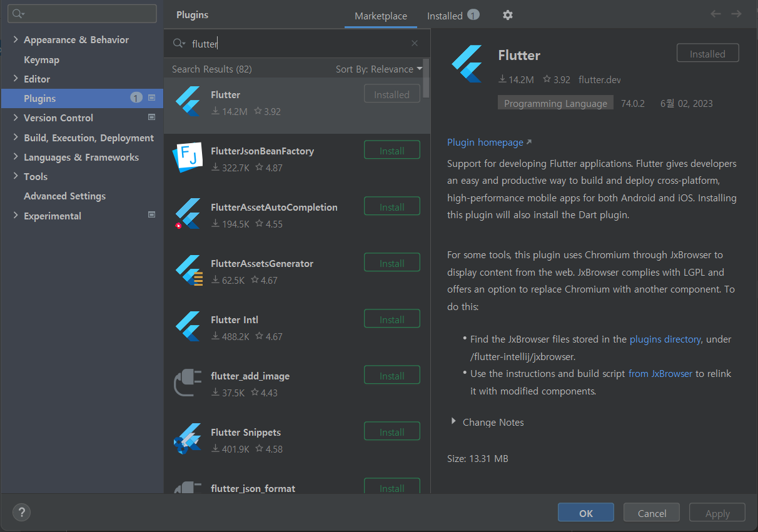Open the Sort By: Relevance dropdown
758x532 pixels.
point(379,69)
